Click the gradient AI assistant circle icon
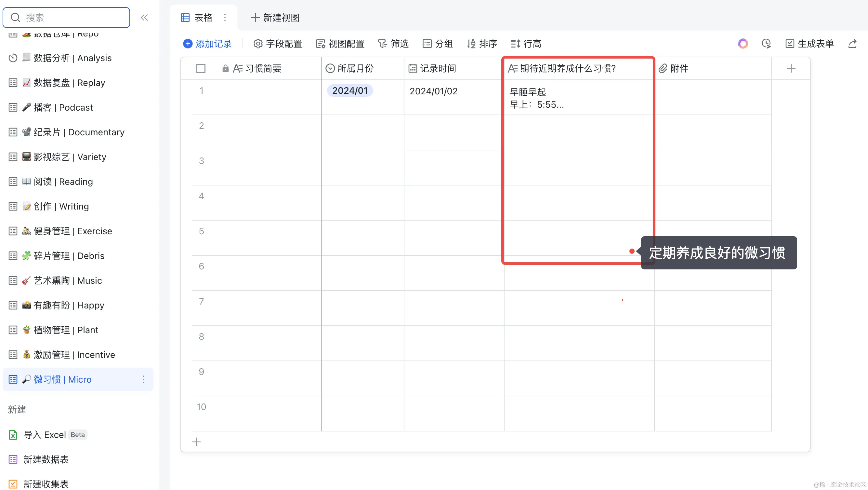The image size is (868, 490). point(743,44)
